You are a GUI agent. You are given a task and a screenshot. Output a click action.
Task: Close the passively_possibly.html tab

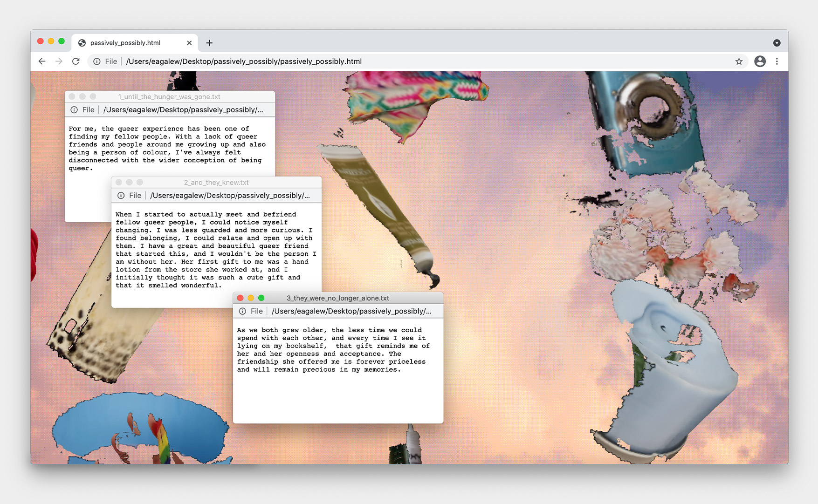coord(189,43)
